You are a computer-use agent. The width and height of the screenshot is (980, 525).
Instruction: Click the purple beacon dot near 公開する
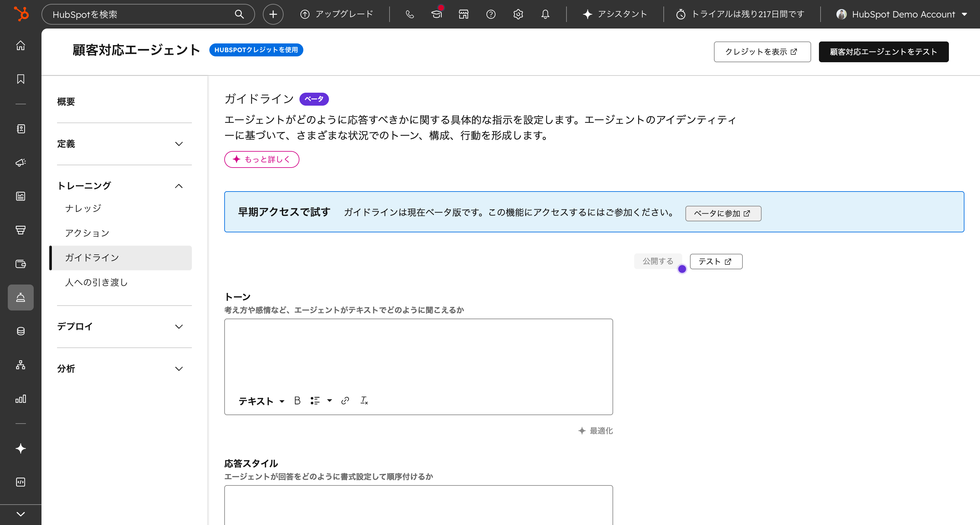[682, 269]
